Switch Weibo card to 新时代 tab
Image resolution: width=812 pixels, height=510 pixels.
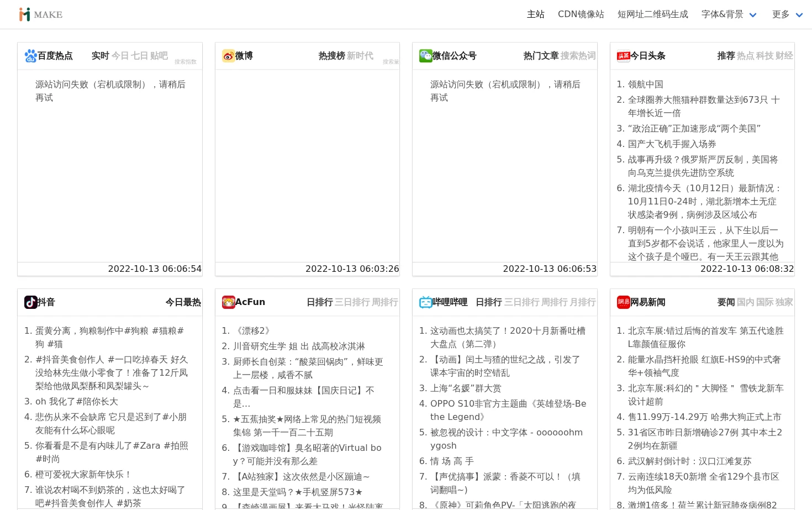coord(360,56)
